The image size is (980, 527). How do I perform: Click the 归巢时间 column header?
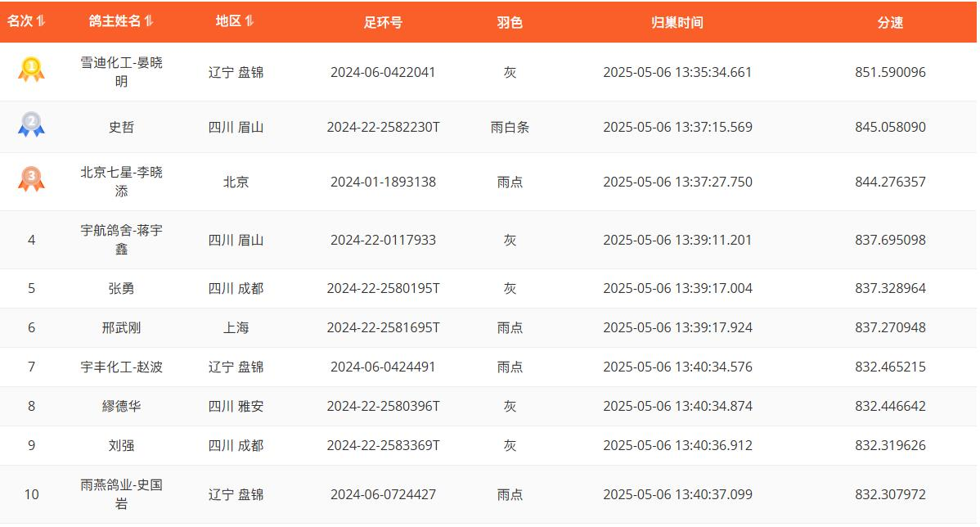point(677,22)
